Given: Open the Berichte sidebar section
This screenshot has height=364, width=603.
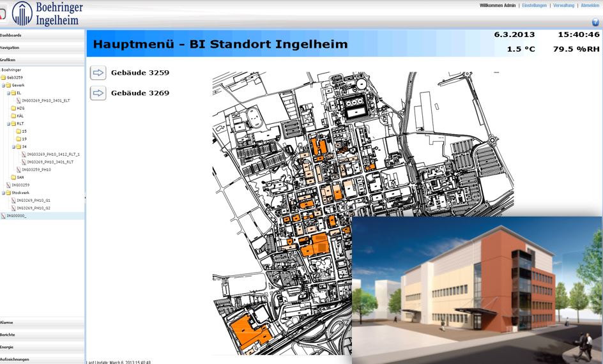Looking at the screenshot, I should 42,335.
